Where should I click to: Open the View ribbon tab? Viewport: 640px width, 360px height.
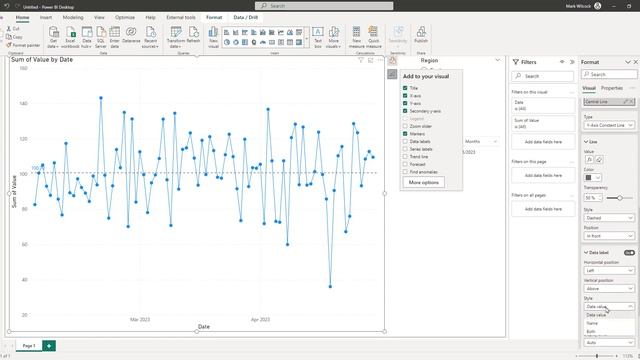tap(99, 18)
